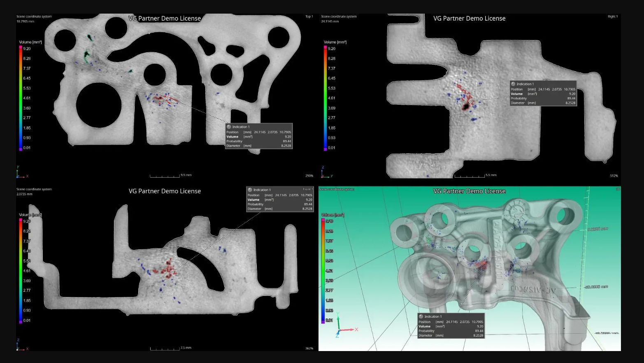Click the 'Right 1' view label

(x=612, y=16)
